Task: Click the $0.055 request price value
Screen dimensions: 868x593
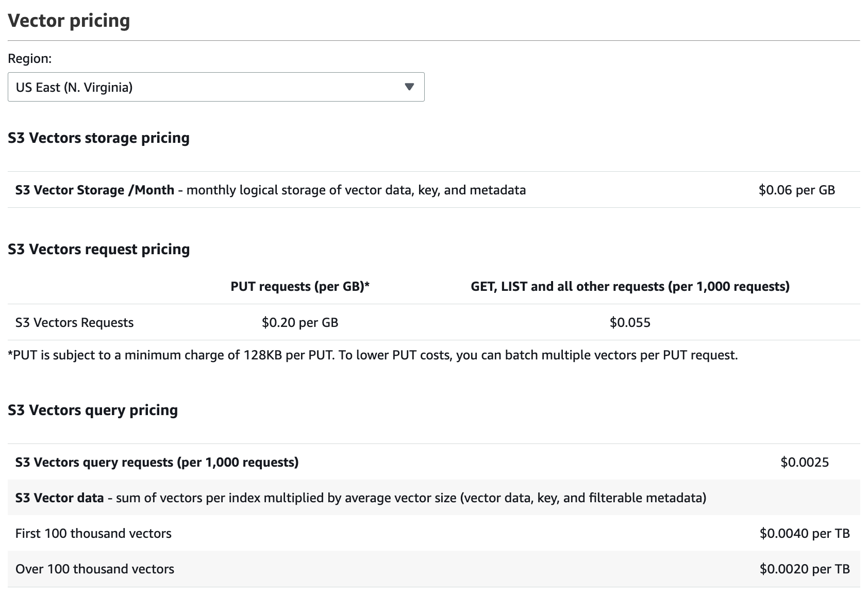Action: point(630,323)
